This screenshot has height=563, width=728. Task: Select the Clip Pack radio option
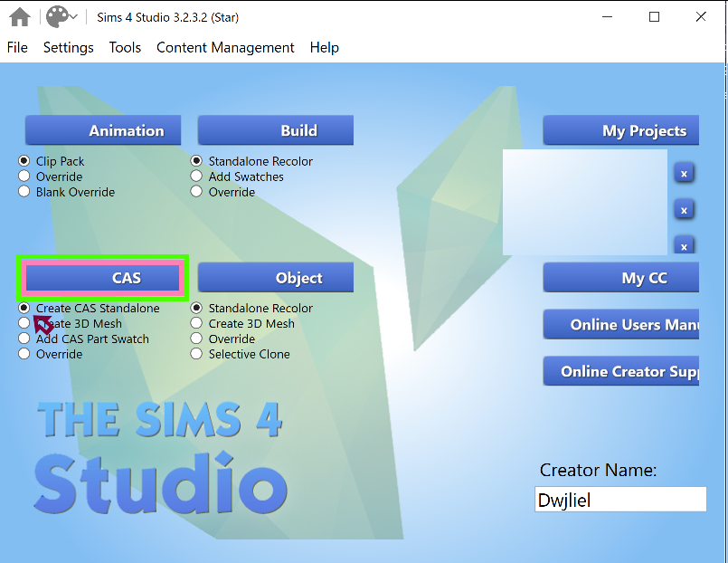click(x=51, y=161)
